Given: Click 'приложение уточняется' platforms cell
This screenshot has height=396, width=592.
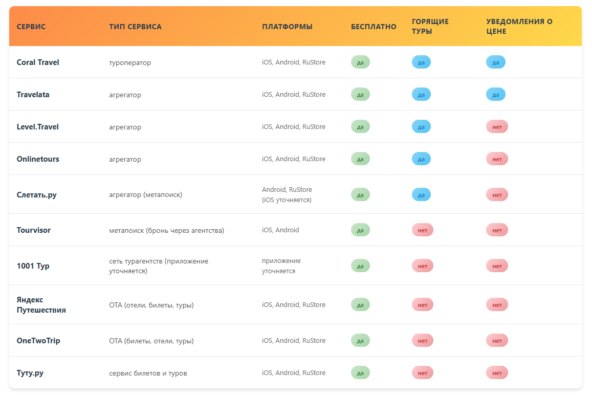Looking at the screenshot, I should [281, 266].
